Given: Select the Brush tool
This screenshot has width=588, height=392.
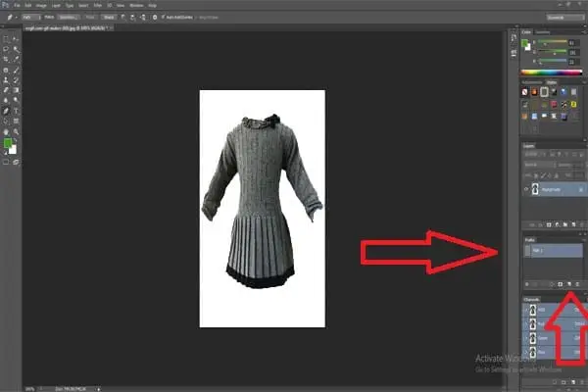Looking at the screenshot, I should (x=16, y=71).
